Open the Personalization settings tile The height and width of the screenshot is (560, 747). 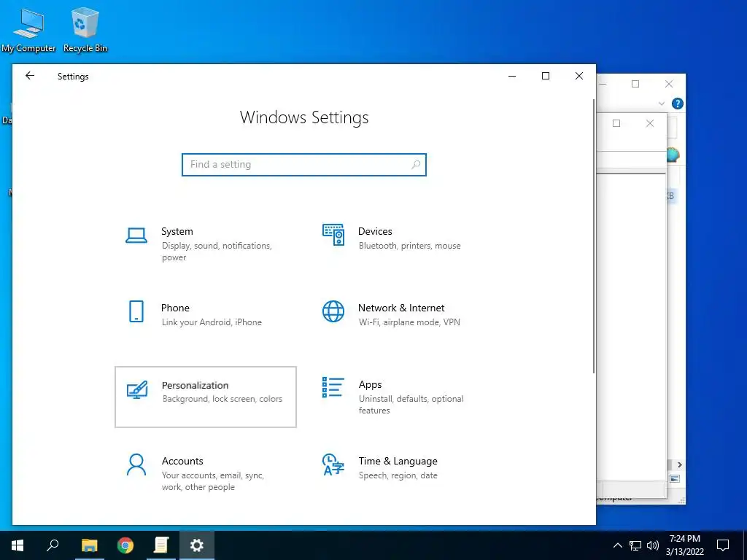(x=205, y=397)
